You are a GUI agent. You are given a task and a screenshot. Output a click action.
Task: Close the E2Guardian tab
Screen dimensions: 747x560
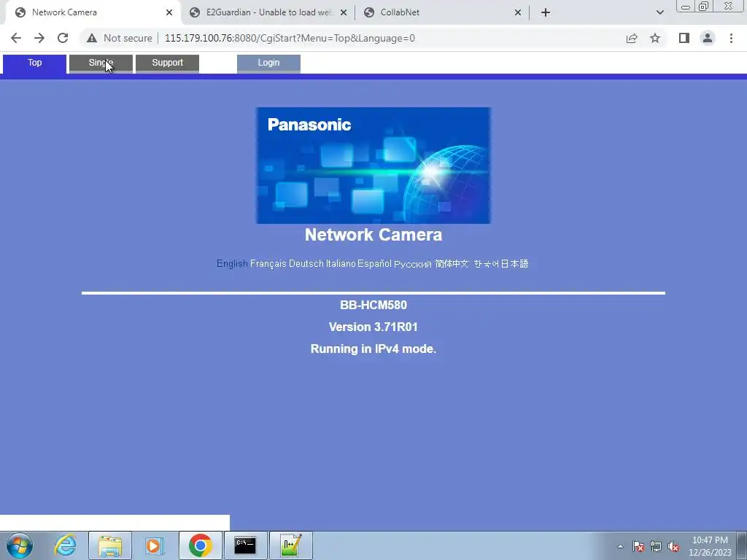(344, 12)
